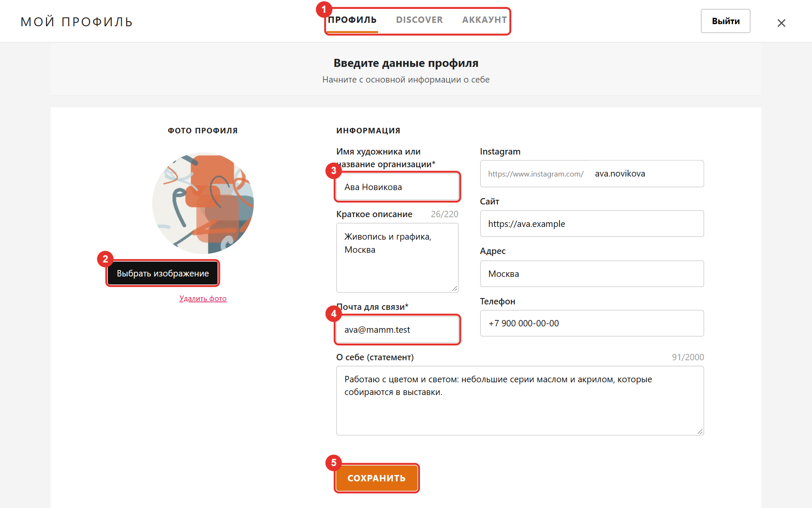The image size is (812, 508).
Task: Click the statement textarea resize handle
Action: click(700, 431)
